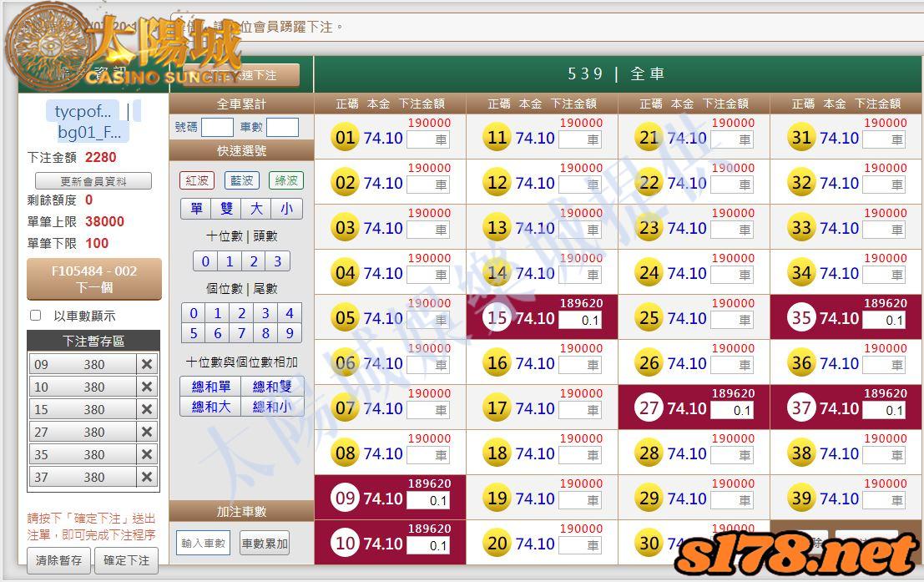The image size is (924, 582).
Task: Select tens digit 0 under 十位數
Action: coord(205,261)
